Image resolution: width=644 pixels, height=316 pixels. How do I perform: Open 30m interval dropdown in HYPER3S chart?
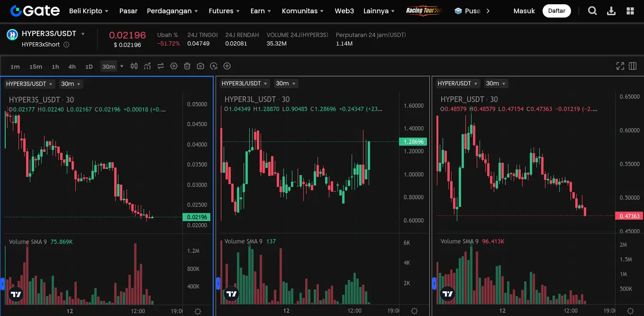pos(71,84)
